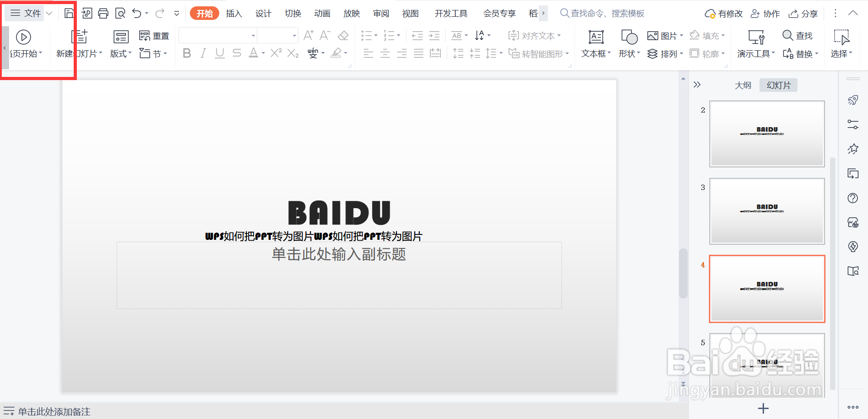Open Section (节) dropdown
Screen dimensions: 868x419
(x=153, y=53)
